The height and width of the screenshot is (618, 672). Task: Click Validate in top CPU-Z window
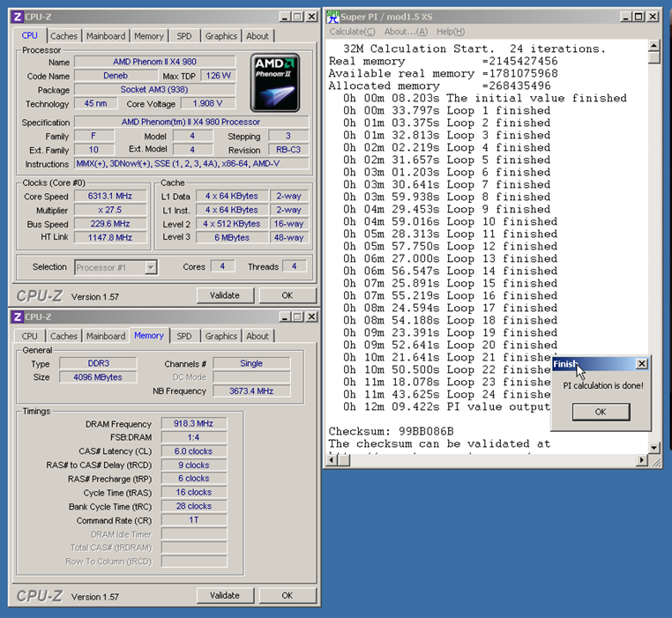(x=225, y=295)
